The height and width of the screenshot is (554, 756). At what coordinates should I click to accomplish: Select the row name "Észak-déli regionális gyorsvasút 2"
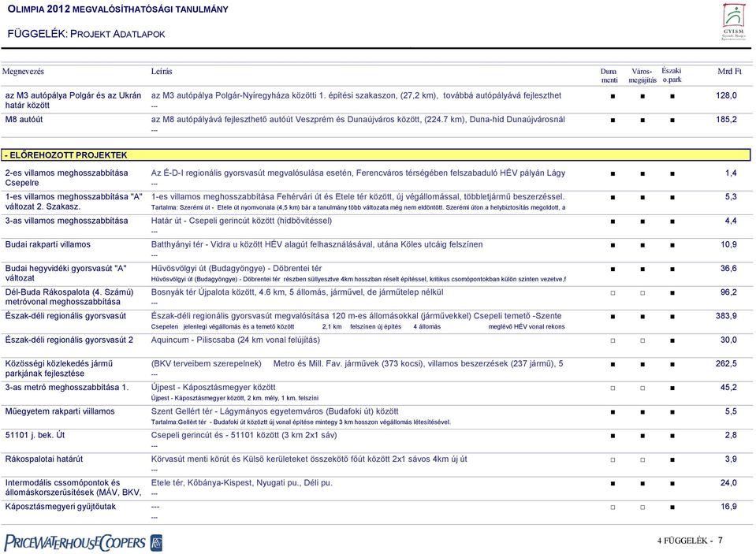coord(69,340)
